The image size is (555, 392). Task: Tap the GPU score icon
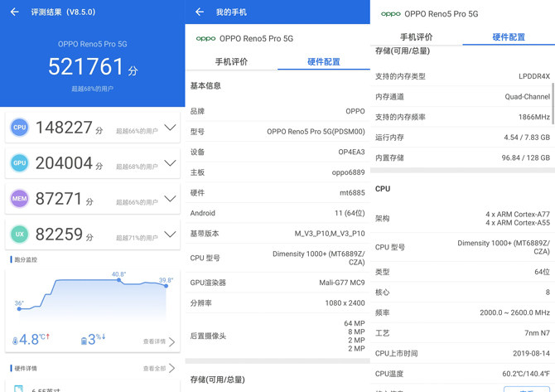click(x=20, y=163)
